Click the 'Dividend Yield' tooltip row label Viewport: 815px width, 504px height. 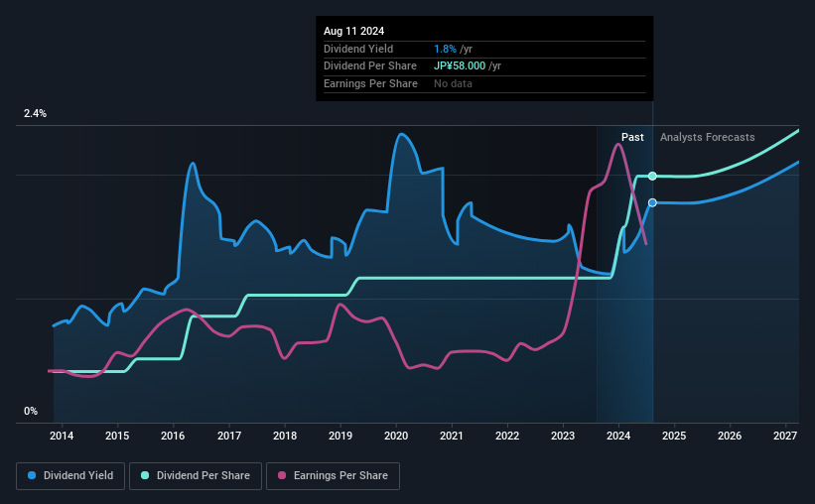click(x=358, y=49)
